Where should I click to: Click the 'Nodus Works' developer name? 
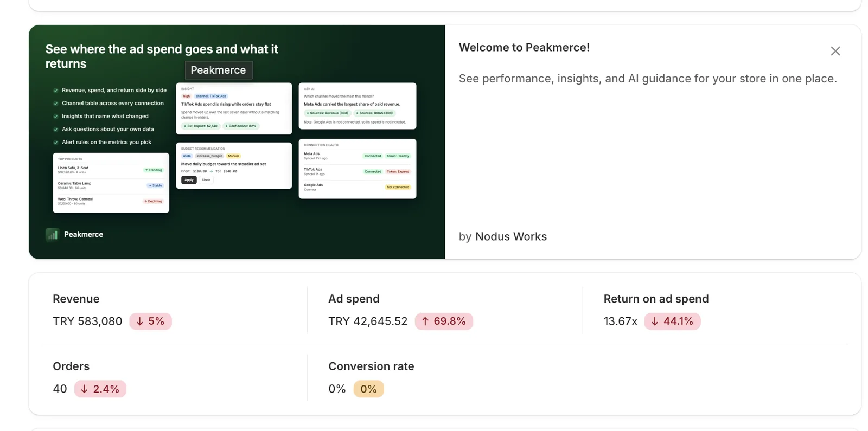click(x=511, y=236)
